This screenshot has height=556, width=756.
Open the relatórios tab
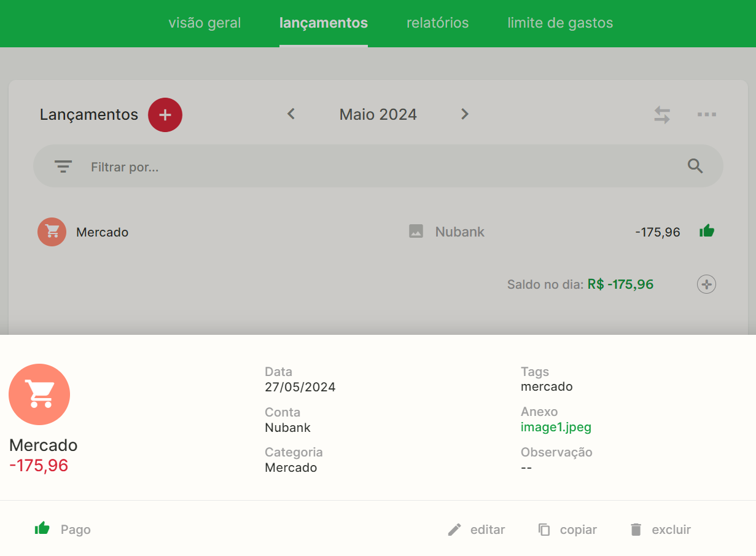[437, 23]
